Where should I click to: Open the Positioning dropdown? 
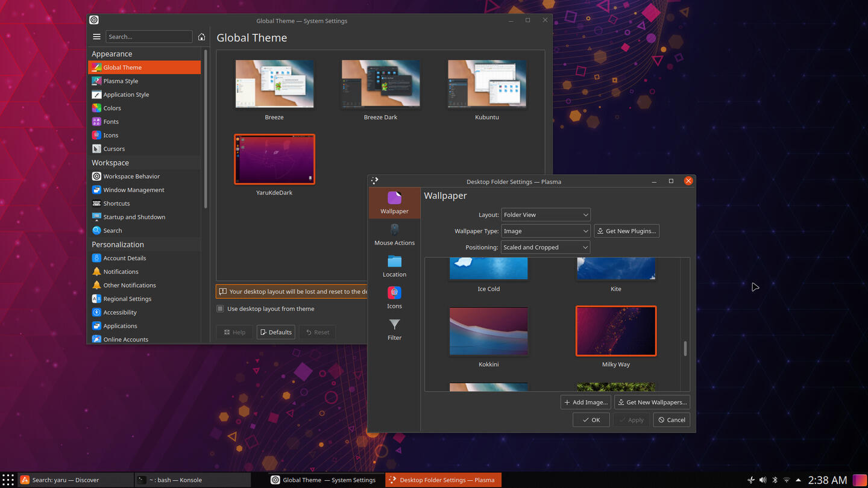(x=546, y=247)
